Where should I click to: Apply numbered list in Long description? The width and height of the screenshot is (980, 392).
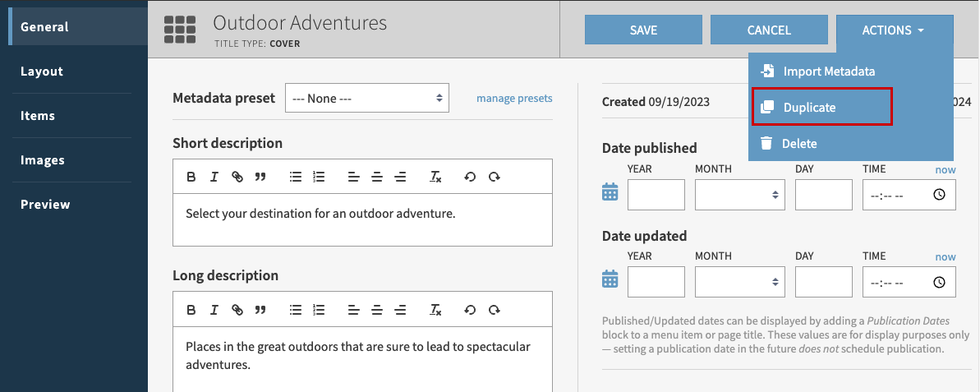click(320, 310)
